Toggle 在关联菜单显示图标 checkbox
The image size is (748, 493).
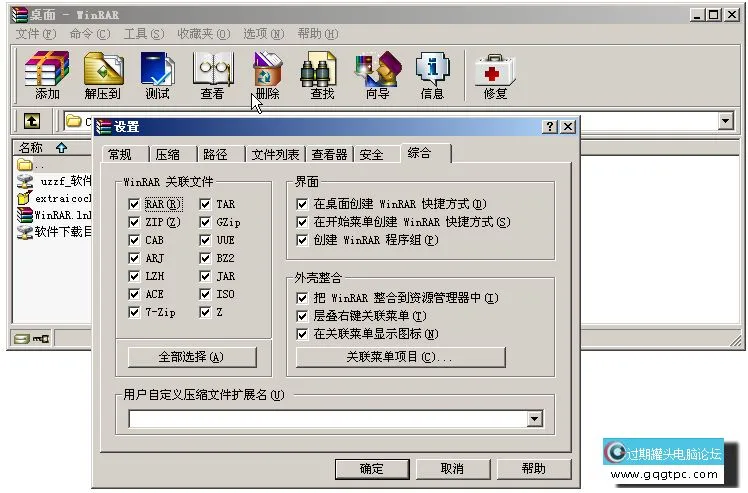pyautogui.click(x=302, y=334)
